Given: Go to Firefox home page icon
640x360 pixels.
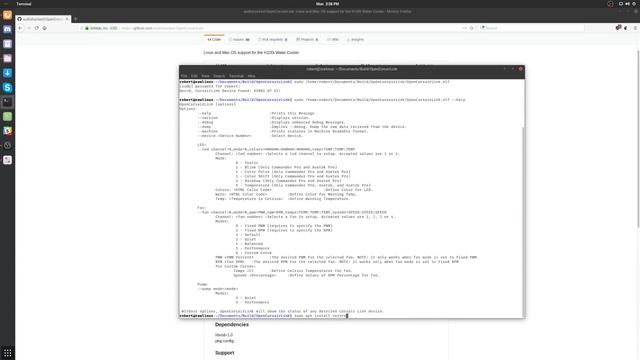Looking at the screenshot, I should point(44,28).
